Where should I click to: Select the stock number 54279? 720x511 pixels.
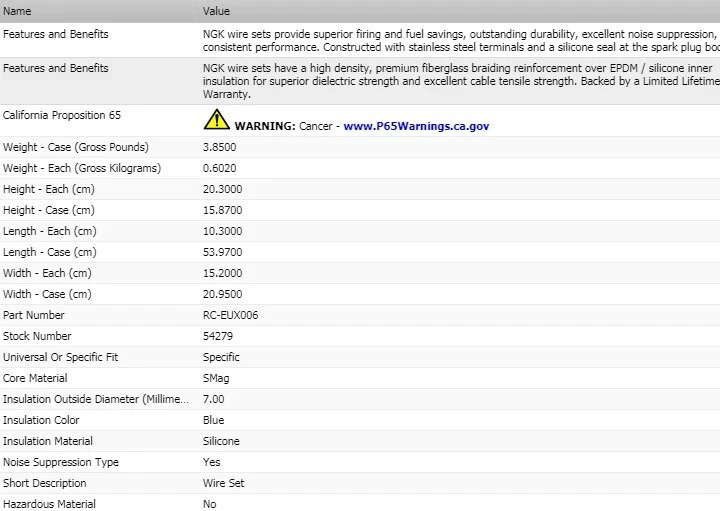pyautogui.click(x=218, y=337)
